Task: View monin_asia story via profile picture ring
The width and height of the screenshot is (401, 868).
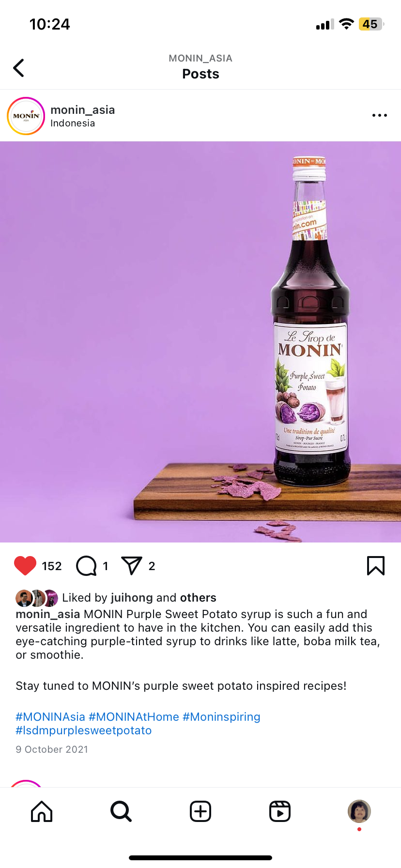Action: 26,116
